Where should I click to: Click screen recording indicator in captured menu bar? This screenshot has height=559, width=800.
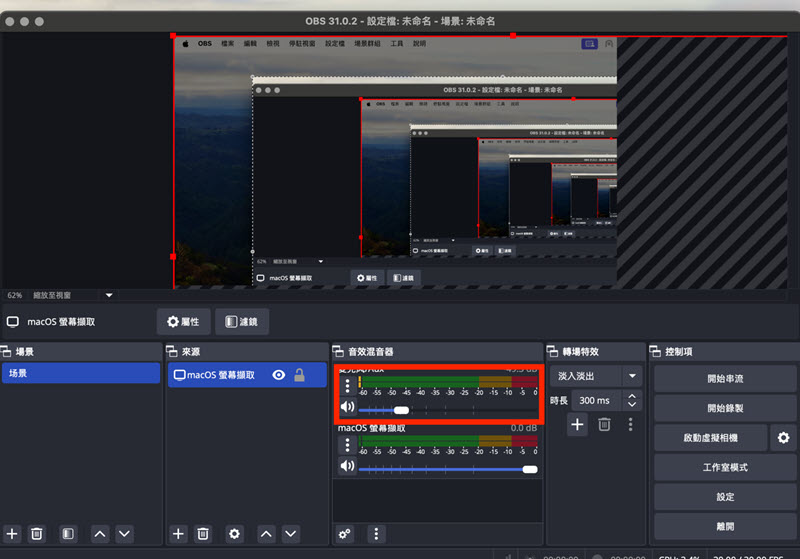pos(589,44)
